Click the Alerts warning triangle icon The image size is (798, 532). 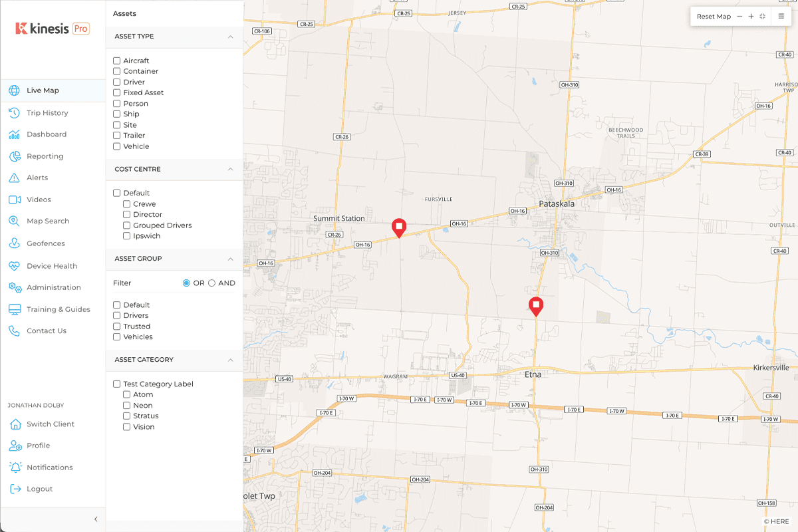[x=15, y=178]
